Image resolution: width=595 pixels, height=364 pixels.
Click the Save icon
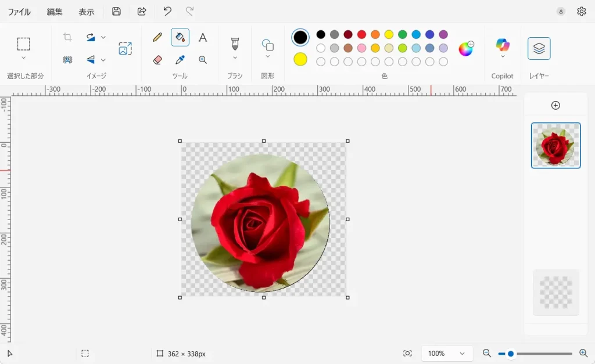[116, 12]
